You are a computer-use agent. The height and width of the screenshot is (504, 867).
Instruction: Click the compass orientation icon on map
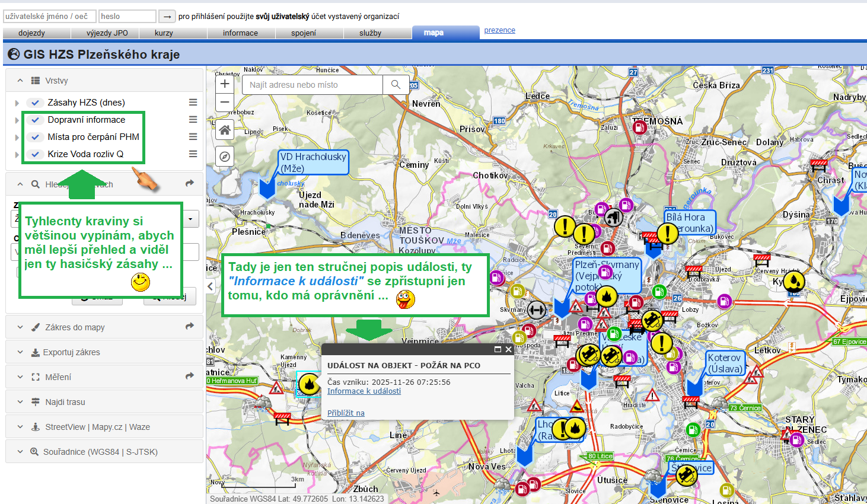(x=225, y=157)
